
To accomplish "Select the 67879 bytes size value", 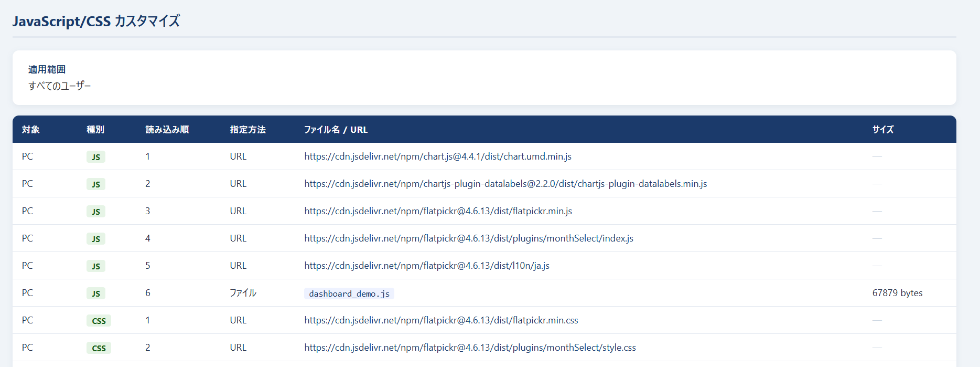I will coord(898,293).
